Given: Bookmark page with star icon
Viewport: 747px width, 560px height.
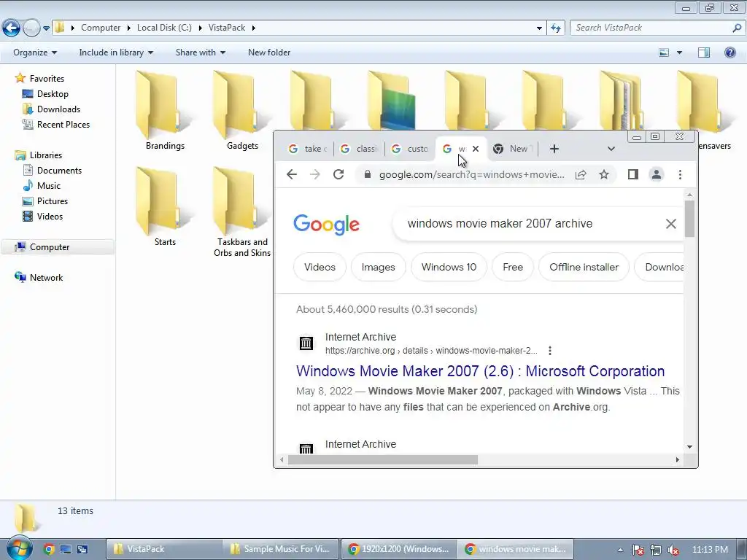Looking at the screenshot, I should 604,175.
